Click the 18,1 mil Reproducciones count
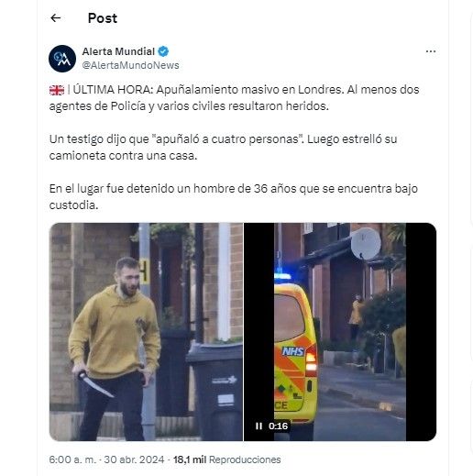This screenshot has width=473, height=476. (227, 459)
